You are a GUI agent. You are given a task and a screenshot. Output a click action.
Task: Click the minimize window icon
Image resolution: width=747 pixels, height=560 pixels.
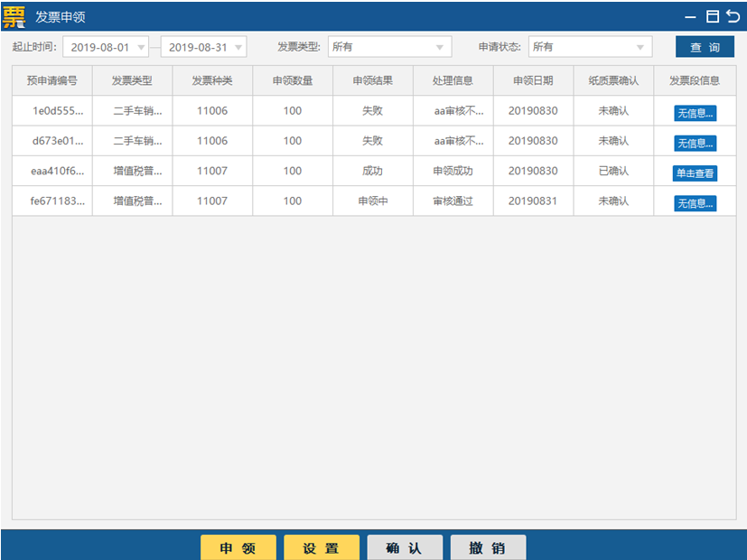[x=690, y=18]
